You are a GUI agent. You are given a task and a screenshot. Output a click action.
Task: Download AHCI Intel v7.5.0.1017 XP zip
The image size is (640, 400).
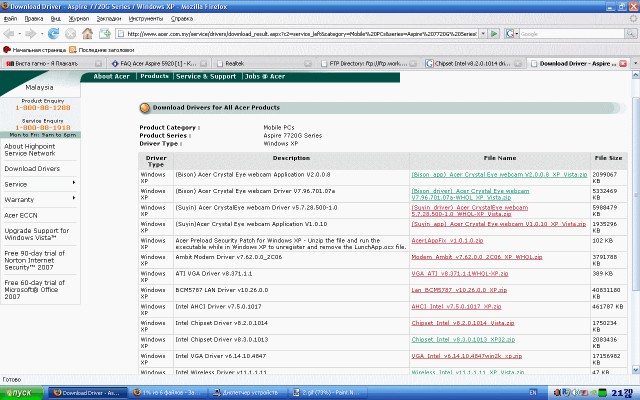point(456,307)
